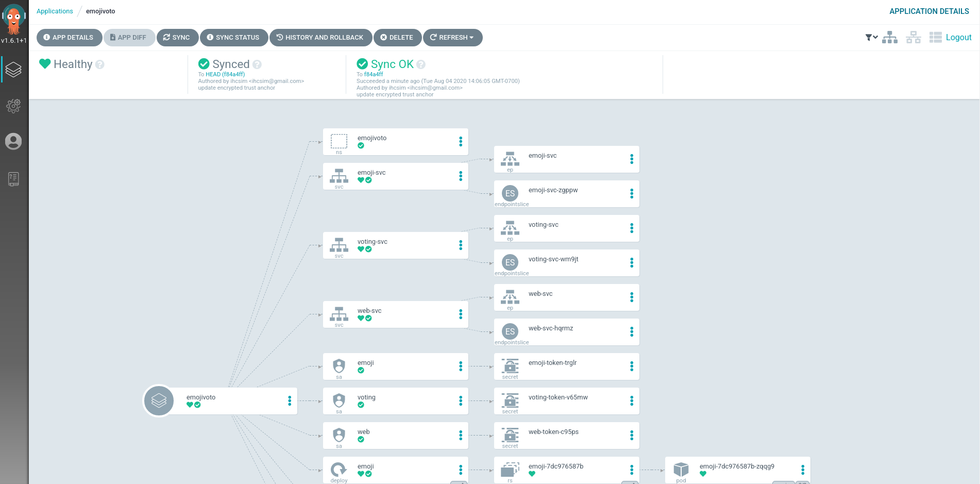The image size is (980, 484).
Task: Open kebab menu for web-token-c95ps secret
Action: pos(631,436)
